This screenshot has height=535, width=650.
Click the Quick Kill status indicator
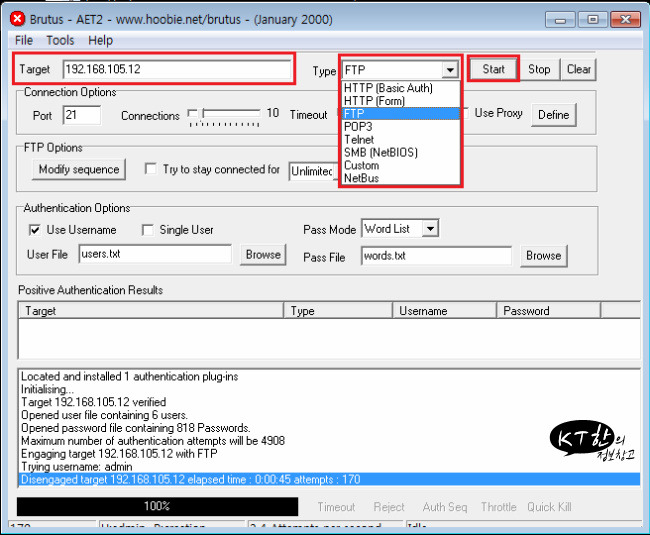point(549,507)
